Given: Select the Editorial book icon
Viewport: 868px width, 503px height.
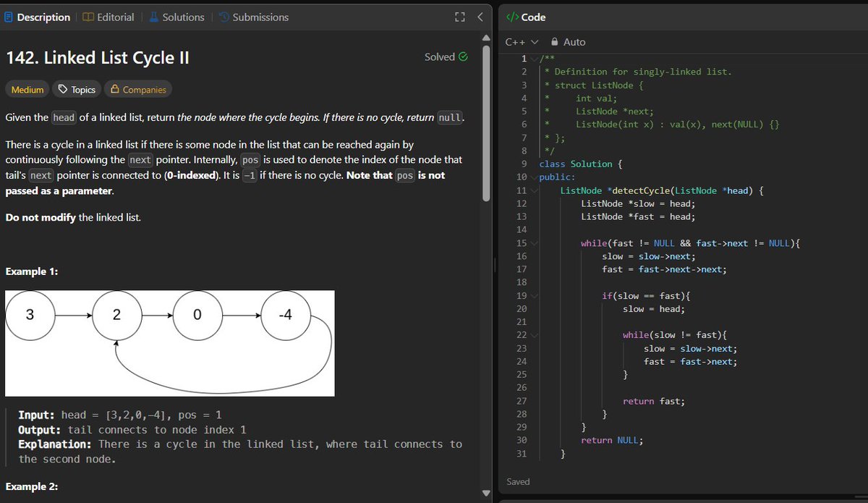Looking at the screenshot, I should pyautogui.click(x=86, y=17).
